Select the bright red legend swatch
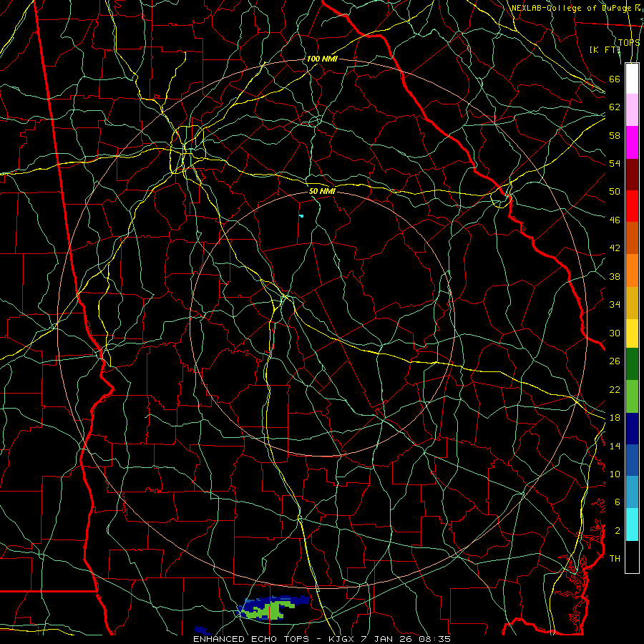Image resolution: width=644 pixels, height=644 pixels. tap(632, 206)
